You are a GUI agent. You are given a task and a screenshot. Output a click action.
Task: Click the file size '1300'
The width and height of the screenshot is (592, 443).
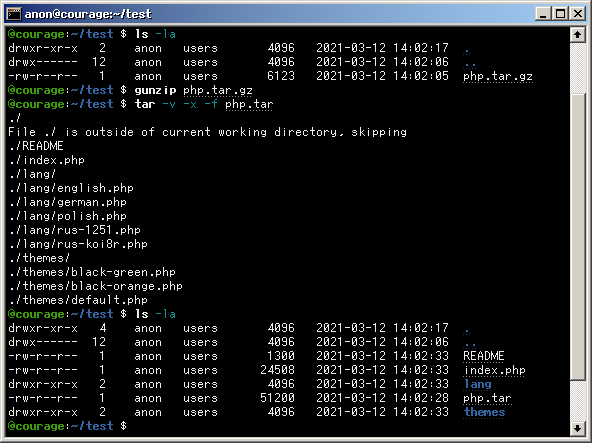click(281, 356)
